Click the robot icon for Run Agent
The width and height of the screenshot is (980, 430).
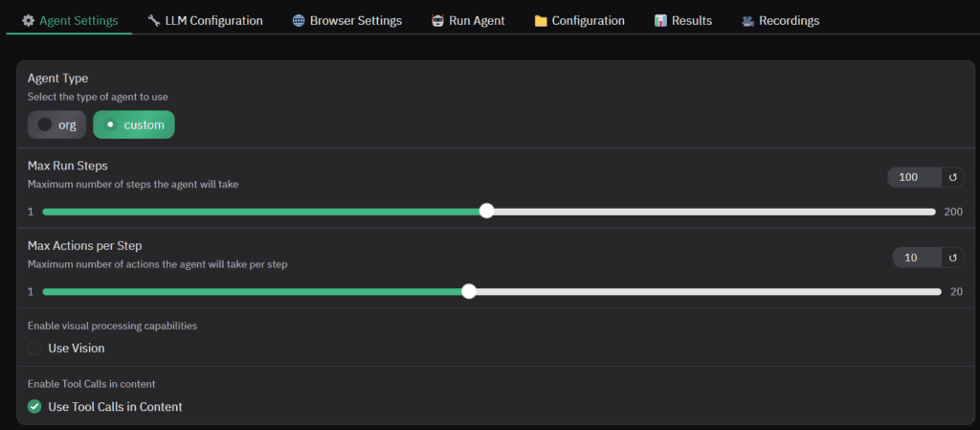[x=437, y=21]
